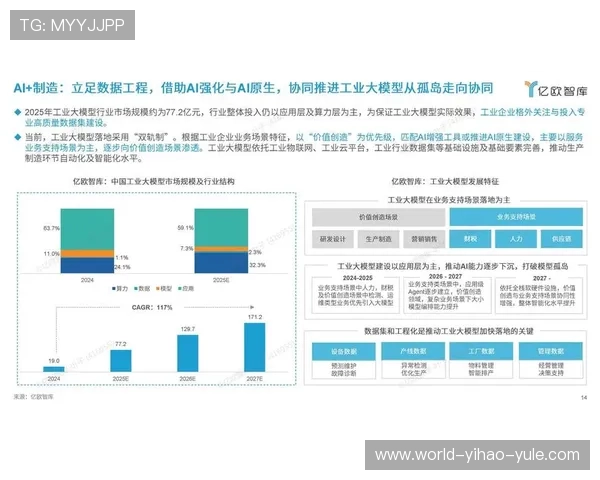Click the 32.3% label on the 2025E stacked bar
600x480 pixels.
click(x=257, y=265)
